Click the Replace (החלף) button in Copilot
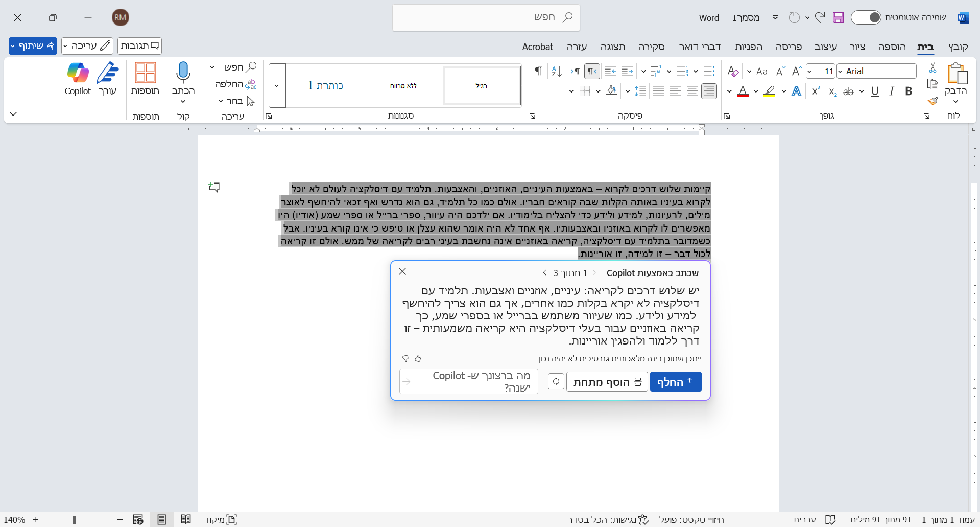 [x=675, y=382]
